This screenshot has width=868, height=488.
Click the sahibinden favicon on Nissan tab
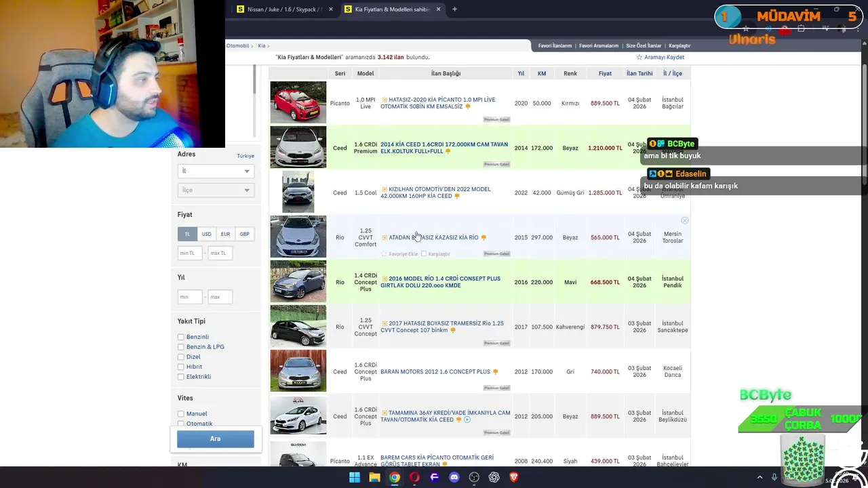pos(240,9)
